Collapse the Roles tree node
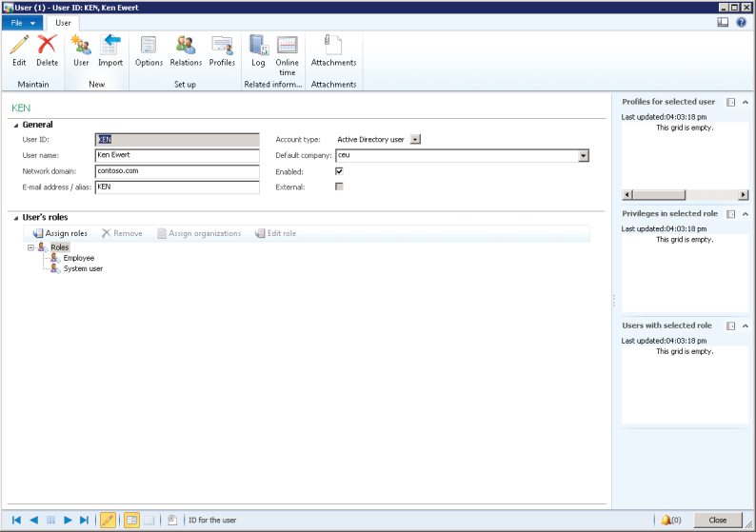Image resolution: width=756 pixels, height=532 pixels. (x=30, y=247)
